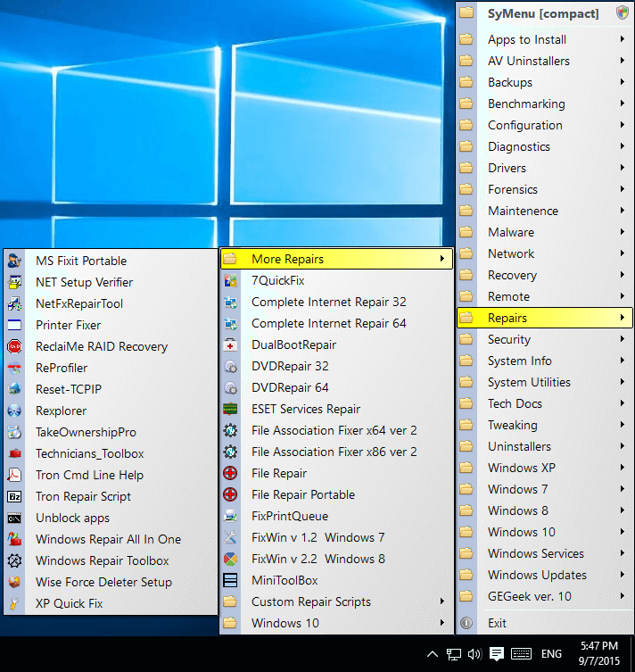This screenshot has width=635, height=672.
Task: Click the volume speaker tray icon
Action: (474, 654)
